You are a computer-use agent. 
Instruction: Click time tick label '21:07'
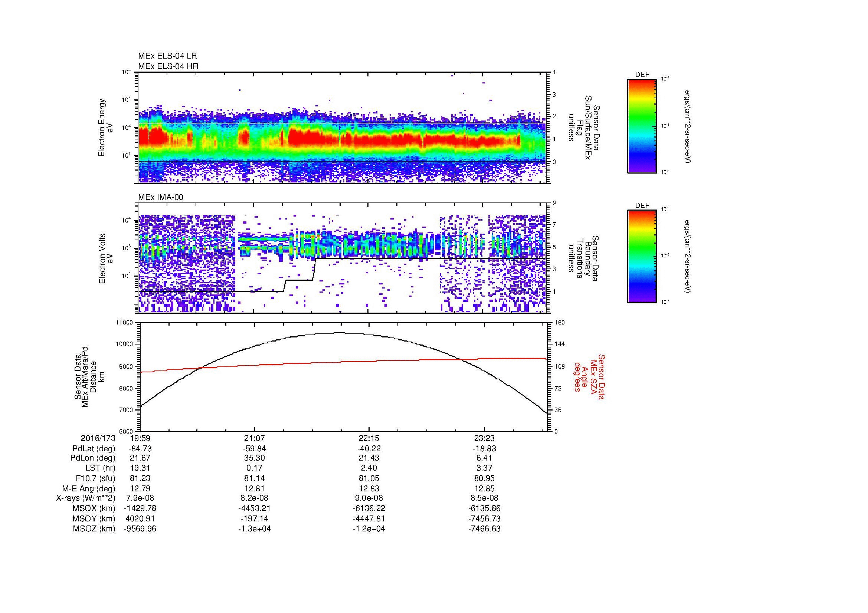(x=255, y=438)
